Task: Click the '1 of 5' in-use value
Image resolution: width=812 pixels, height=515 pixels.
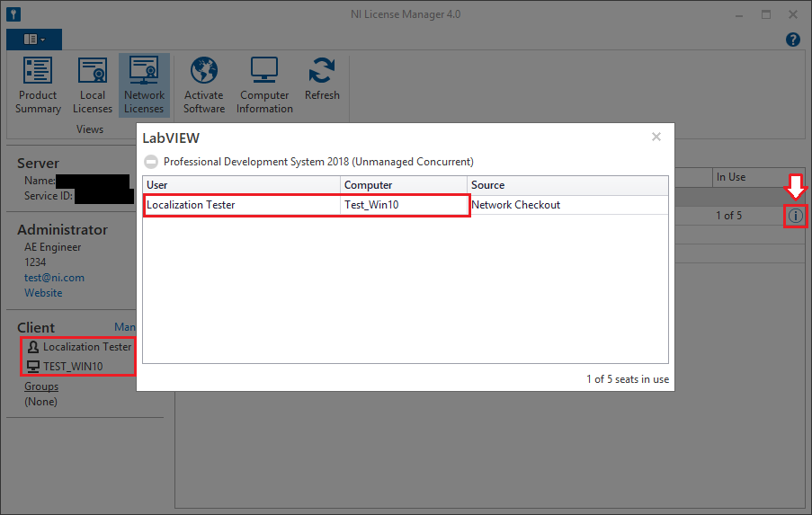Action: click(728, 216)
